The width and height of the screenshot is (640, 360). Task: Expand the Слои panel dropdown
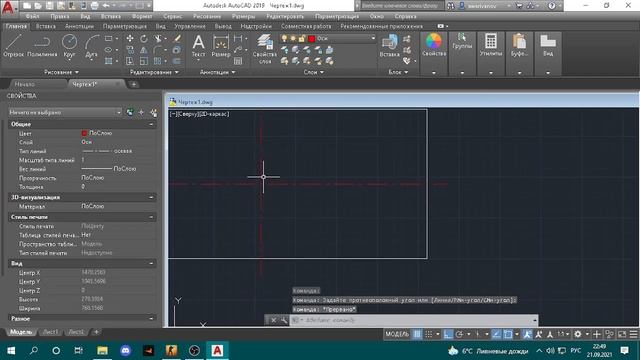click(x=313, y=72)
